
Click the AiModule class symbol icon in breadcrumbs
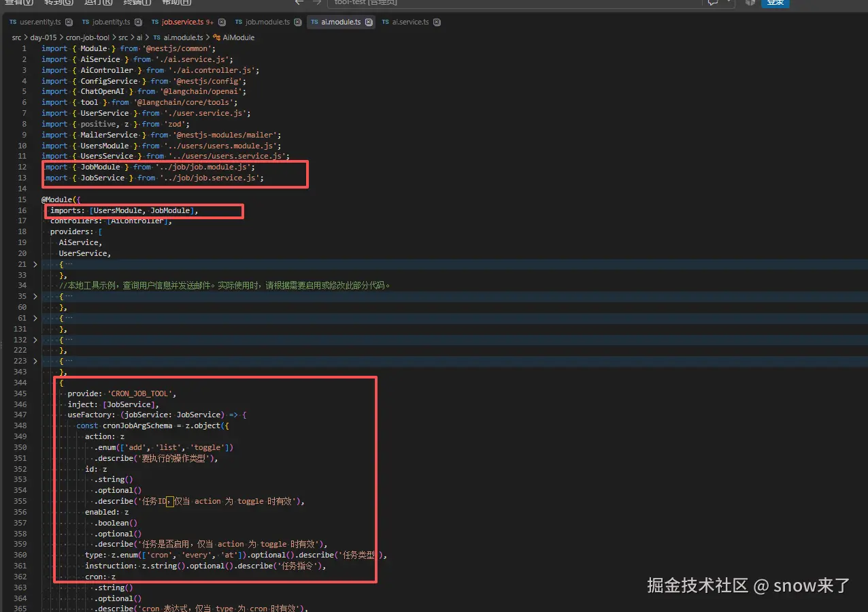[x=216, y=37]
